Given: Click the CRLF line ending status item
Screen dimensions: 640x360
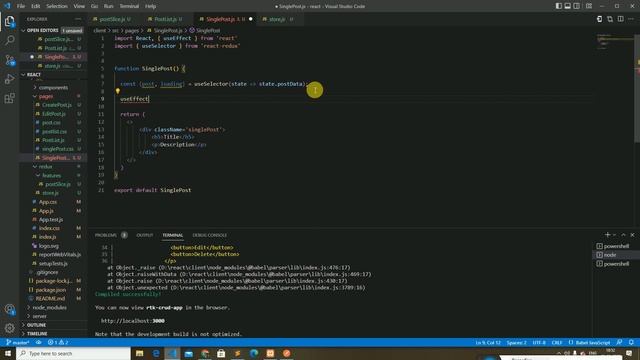Looking at the screenshot, I should point(557,342).
